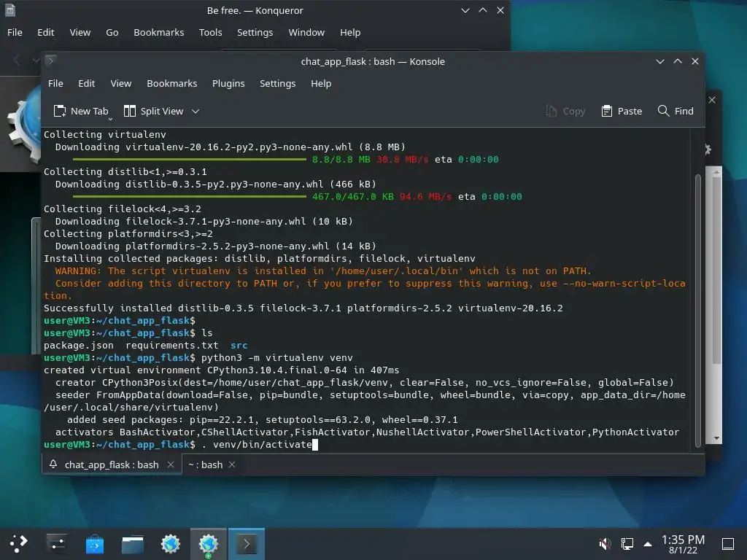This screenshot has width=747, height=560.
Task: Open Konsole Edit menu
Action: tap(87, 83)
